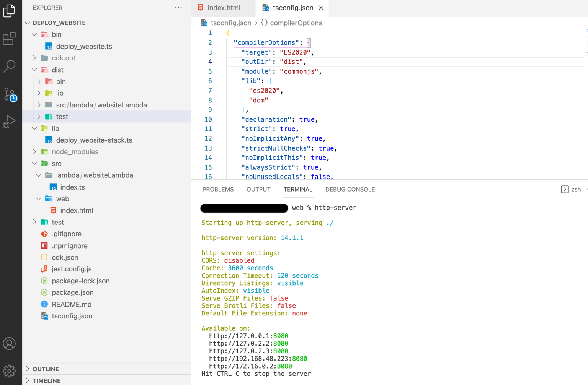Screen dimensions: 588x385
Task: Close the tsconfig.json tab
Action: [x=321, y=7]
